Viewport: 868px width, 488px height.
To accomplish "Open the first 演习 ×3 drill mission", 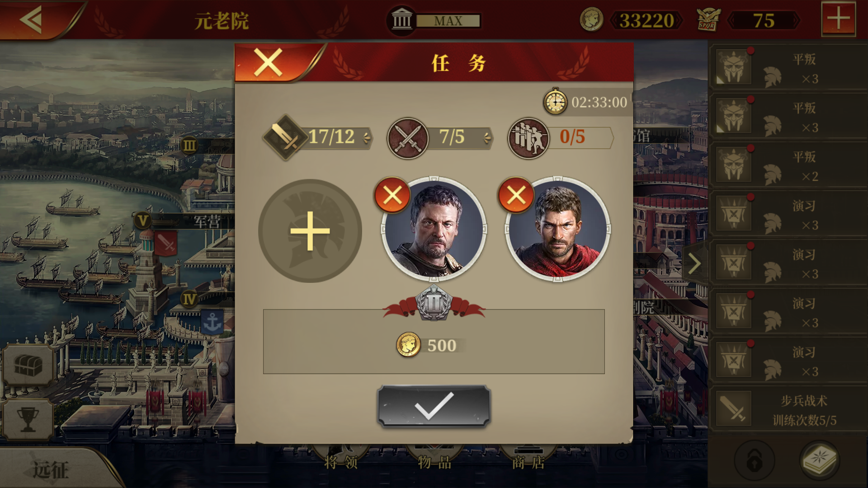I will [x=788, y=215].
